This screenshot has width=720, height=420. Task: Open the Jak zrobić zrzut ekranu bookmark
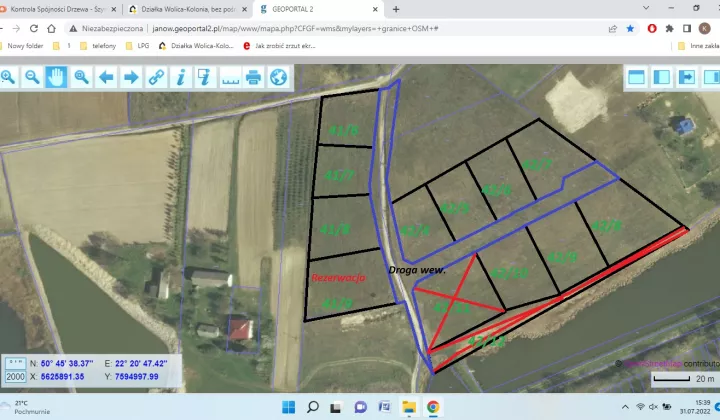tap(292, 45)
